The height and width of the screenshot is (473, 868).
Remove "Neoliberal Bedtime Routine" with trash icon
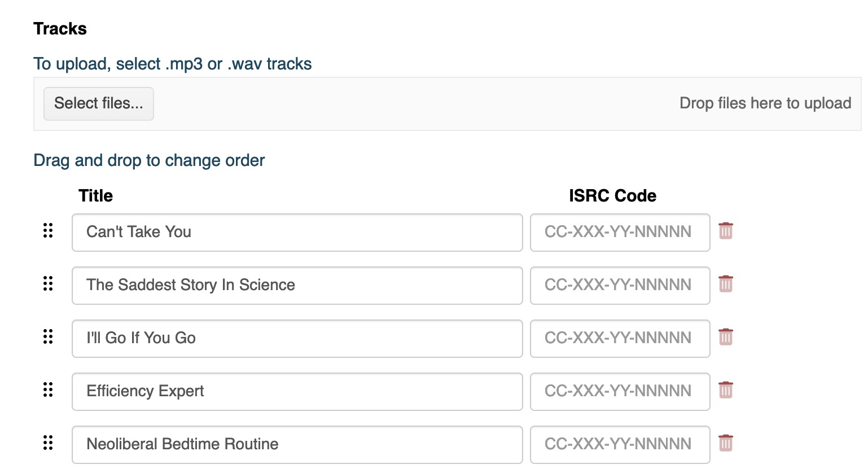(726, 443)
